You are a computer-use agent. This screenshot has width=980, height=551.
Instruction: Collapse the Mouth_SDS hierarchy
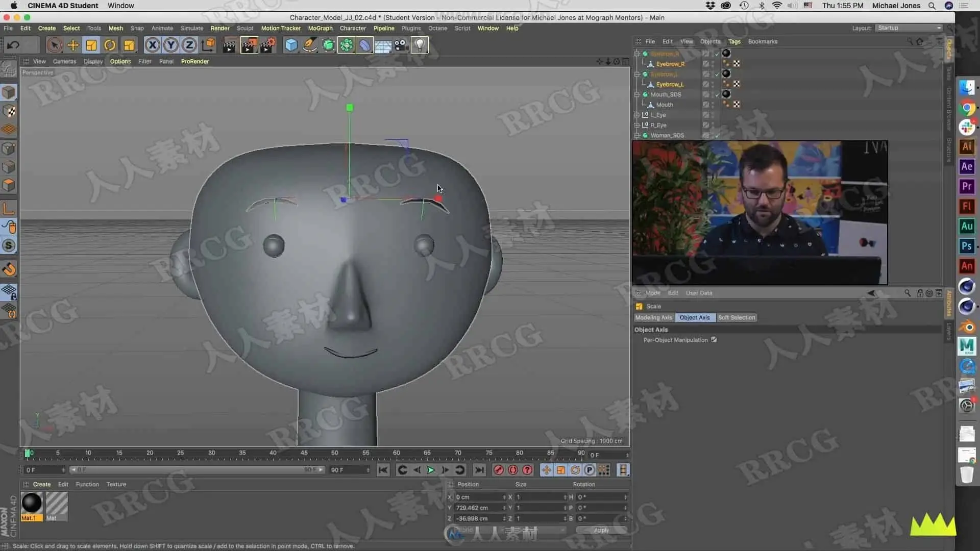(x=637, y=95)
